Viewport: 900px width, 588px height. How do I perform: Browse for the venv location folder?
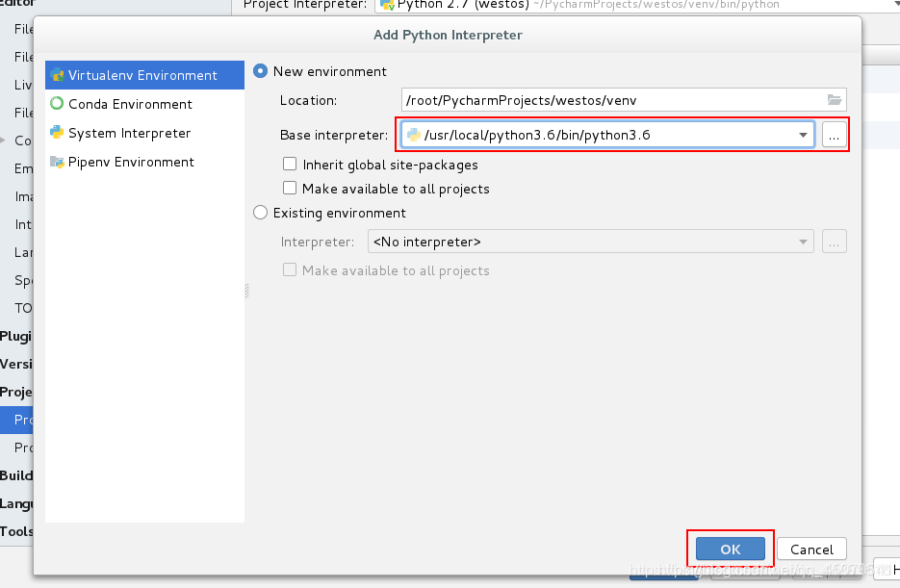coord(835,100)
